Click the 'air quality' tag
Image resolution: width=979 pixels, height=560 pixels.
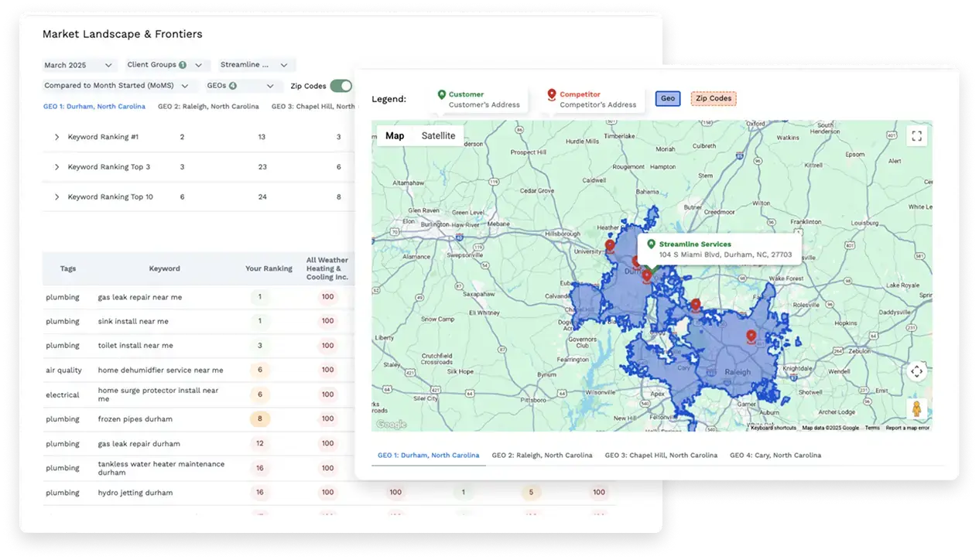point(63,370)
